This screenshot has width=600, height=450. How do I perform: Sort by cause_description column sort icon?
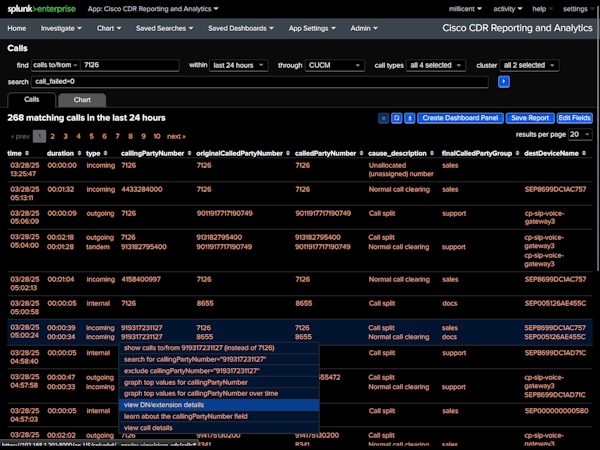tap(432, 153)
